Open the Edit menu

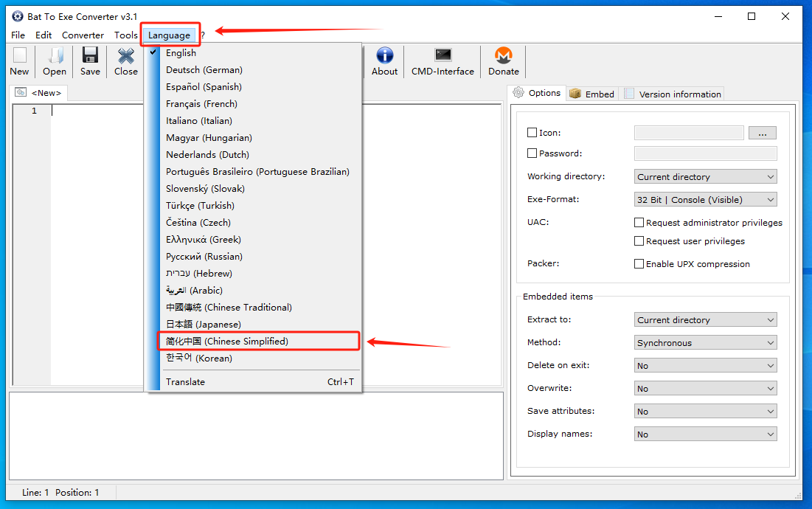[44, 35]
